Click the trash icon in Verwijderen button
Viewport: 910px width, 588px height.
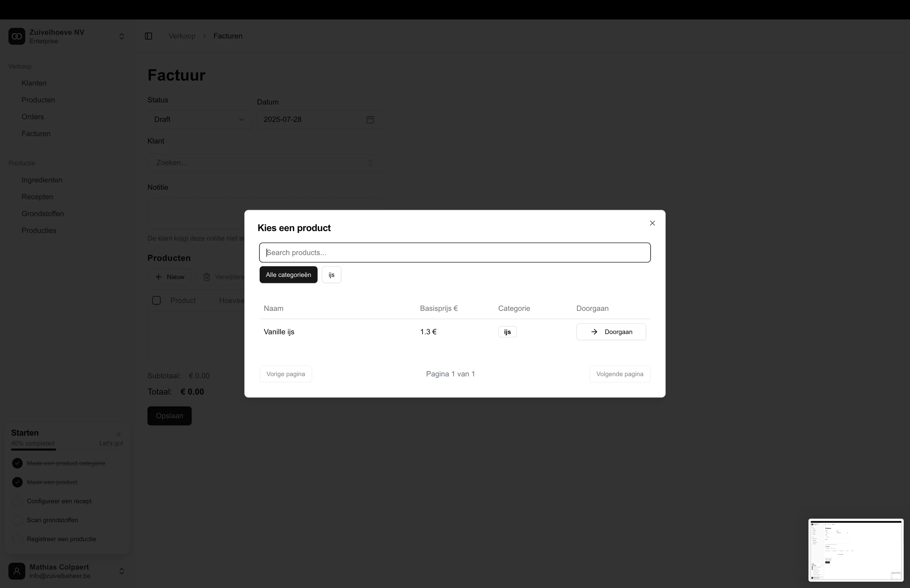click(207, 277)
